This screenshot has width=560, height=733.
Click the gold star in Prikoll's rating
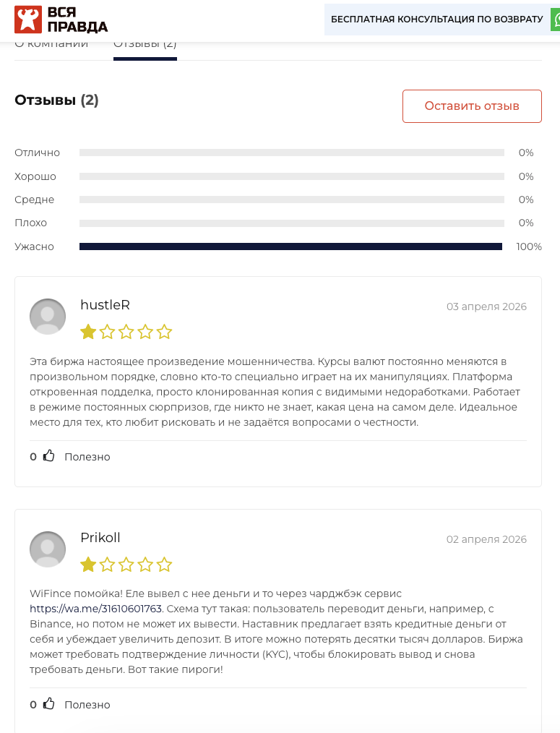click(x=88, y=565)
